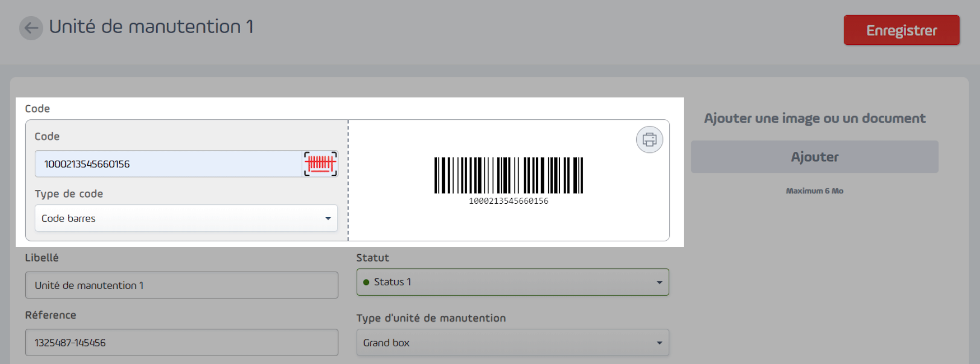
Task: Click the 'Type de code' label
Action: click(x=69, y=194)
